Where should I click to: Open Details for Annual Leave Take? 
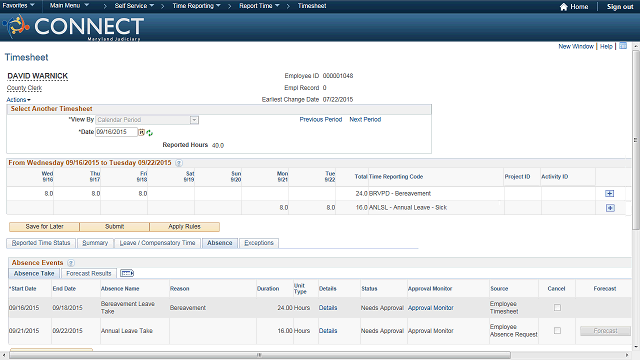tap(328, 331)
